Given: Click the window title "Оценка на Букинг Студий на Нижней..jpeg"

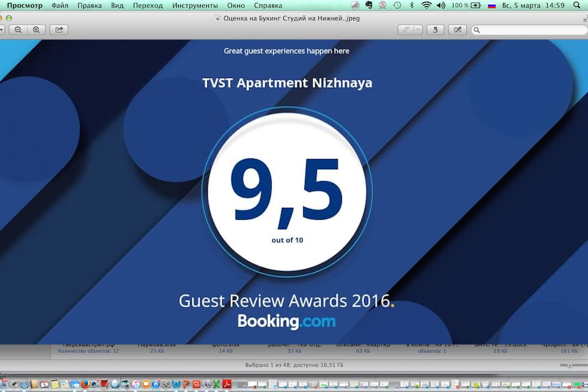Looking at the screenshot, I should (291, 18).
